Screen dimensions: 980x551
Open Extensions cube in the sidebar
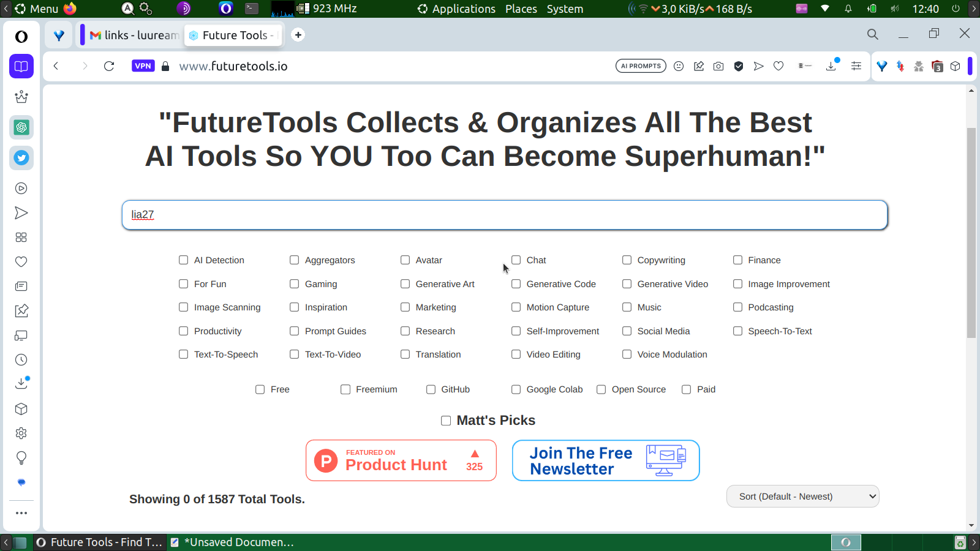(21, 409)
